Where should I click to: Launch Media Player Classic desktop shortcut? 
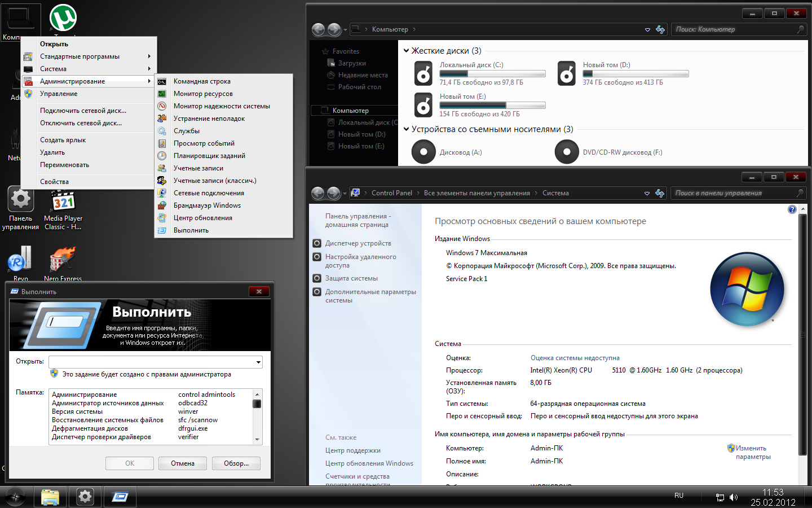[63, 201]
